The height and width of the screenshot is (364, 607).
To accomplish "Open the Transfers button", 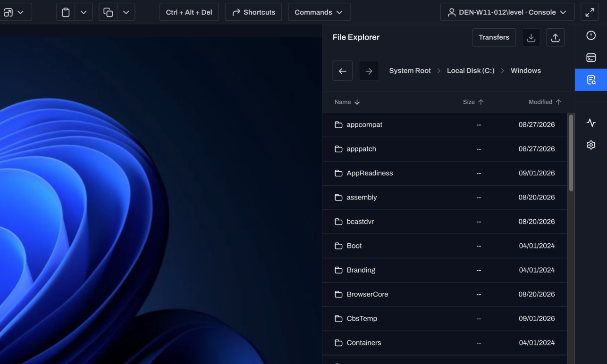I will coord(494,38).
